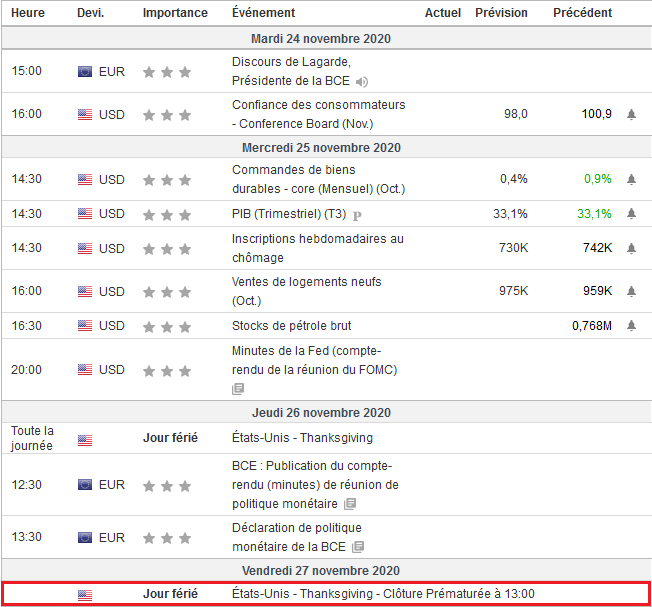Open Confiance des consommateurs - Conference Board event
652x607 pixels.
point(319,114)
